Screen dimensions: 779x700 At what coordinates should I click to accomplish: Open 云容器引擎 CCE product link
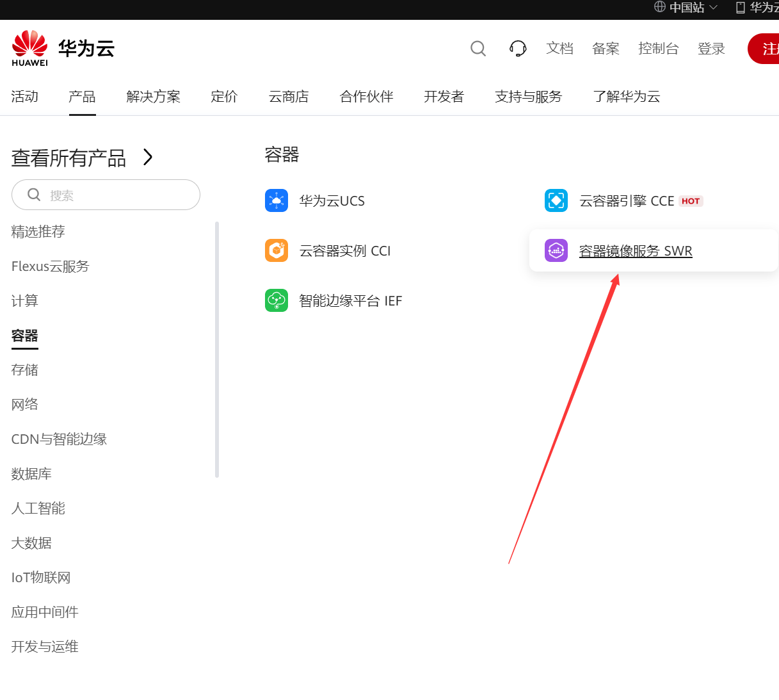[627, 201]
